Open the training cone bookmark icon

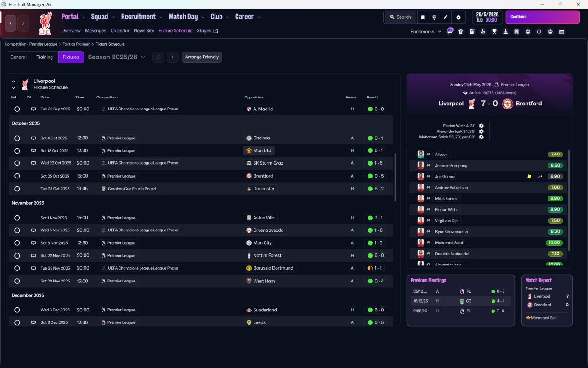[x=505, y=32]
